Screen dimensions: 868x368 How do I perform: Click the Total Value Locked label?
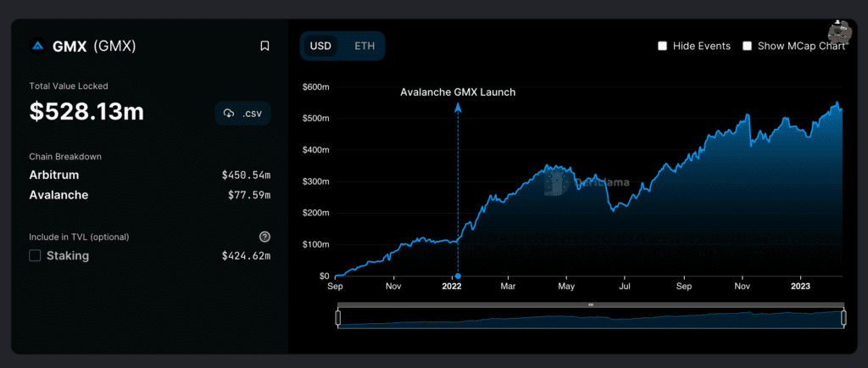[x=69, y=86]
